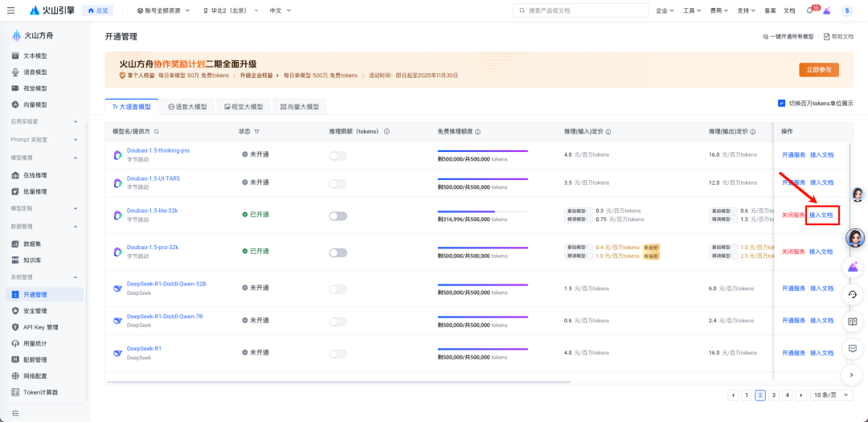Toggle limit switch for DeepSeek-R1-Distill-Qwen-7B
The width and height of the screenshot is (868, 422).
[338, 322]
